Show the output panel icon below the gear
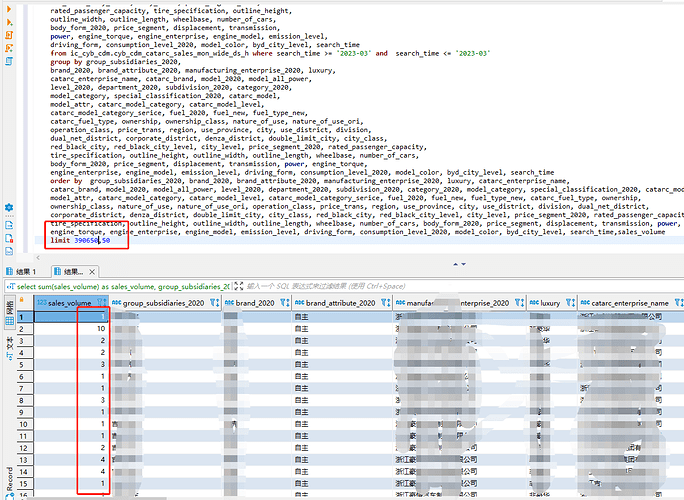Image resolution: width=684 pixels, height=500 pixels. click(9, 225)
